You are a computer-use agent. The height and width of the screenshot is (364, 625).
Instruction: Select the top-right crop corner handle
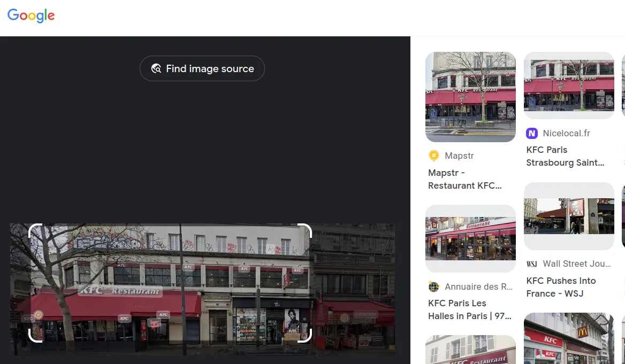click(x=307, y=229)
